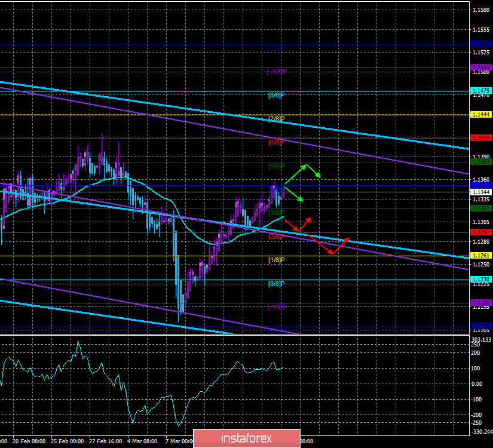Select the 4 Mar 08:00 time label
This screenshot has height=448, width=493.
coord(142,441)
